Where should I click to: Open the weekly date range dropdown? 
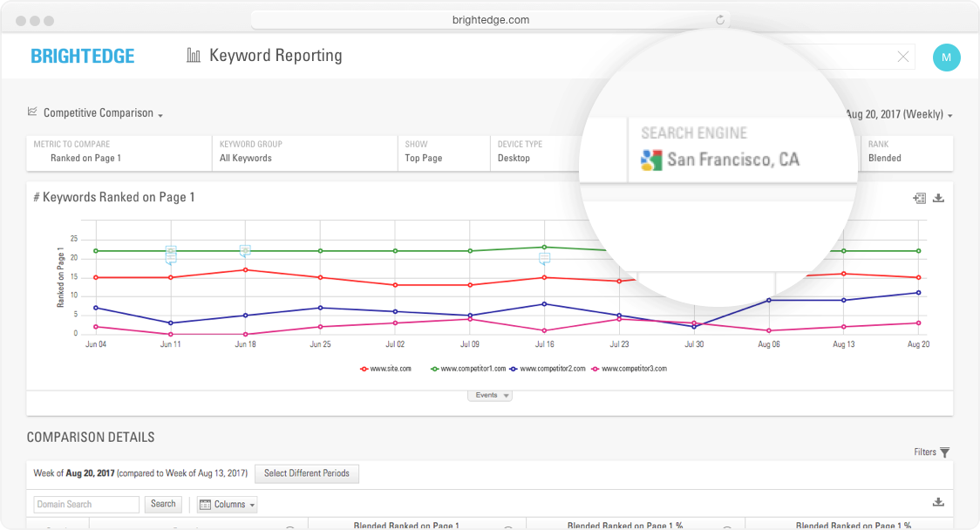coord(899,115)
